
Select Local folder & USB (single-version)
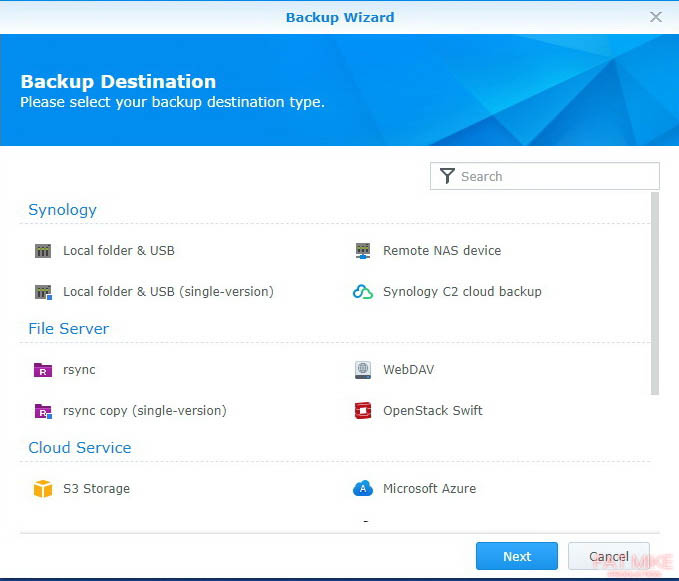[x=168, y=292]
